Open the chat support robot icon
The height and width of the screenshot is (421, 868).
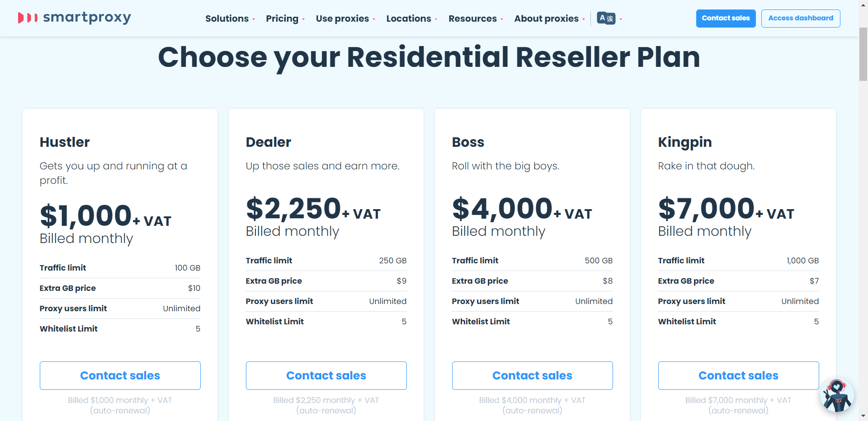pos(836,396)
